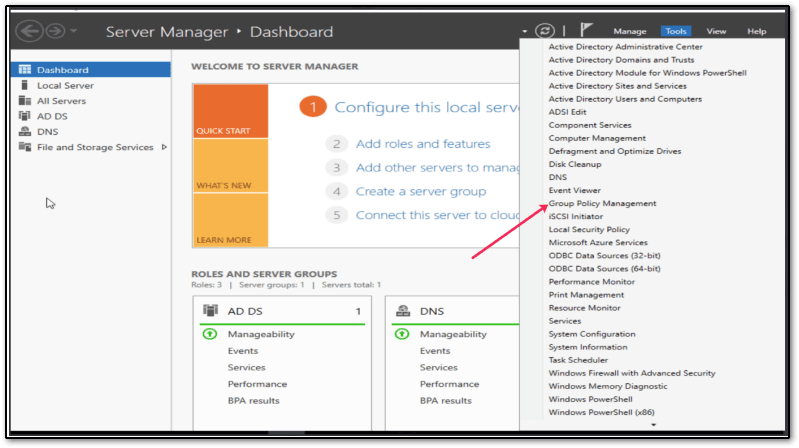Click the horizontal scrollbar at bottom

(x=286, y=433)
